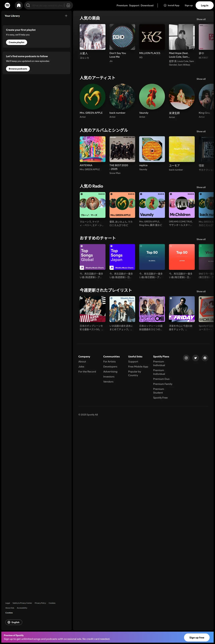Show all for 今週更新されたプレイリスト section
Image resolution: width=215 pixels, height=644 pixels.
click(201, 292)
